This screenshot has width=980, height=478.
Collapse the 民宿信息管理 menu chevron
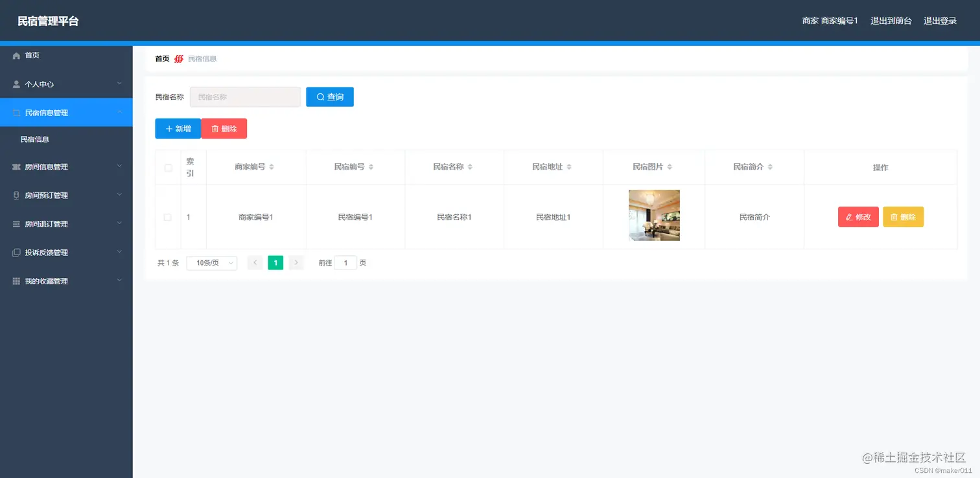(x=119, y=112)
